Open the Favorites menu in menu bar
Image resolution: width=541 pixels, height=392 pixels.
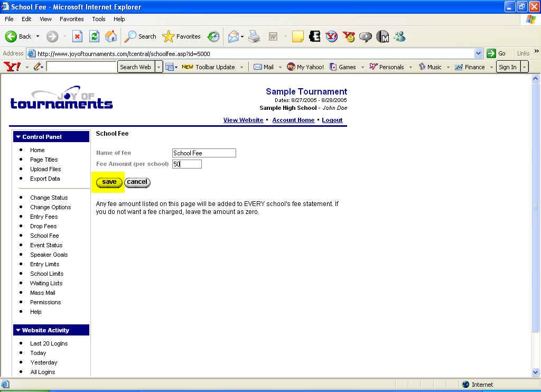point(71,19)
